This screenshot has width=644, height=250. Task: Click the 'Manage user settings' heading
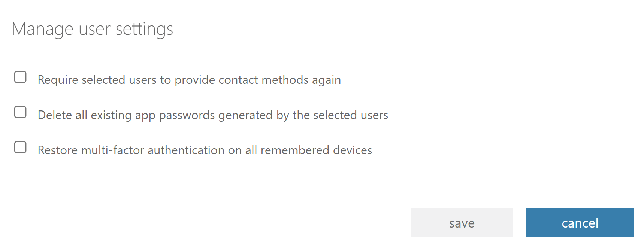pyautogui.click(x=93, y=28)
